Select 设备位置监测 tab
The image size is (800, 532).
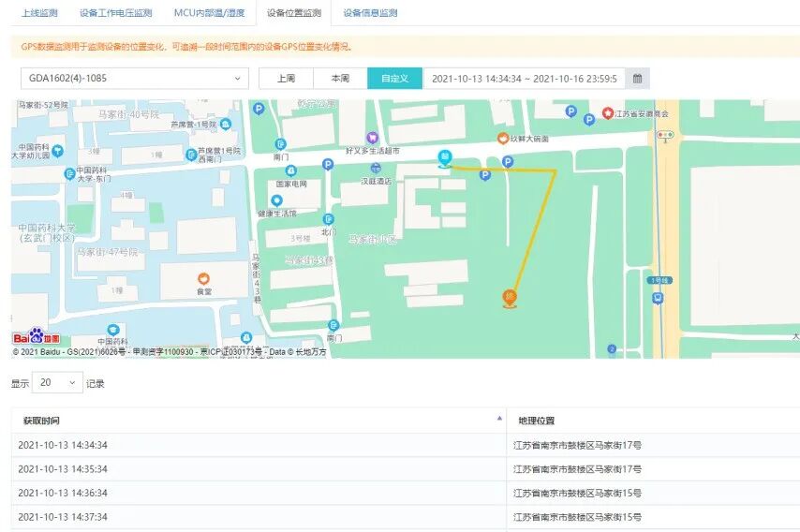coord(294,13)
